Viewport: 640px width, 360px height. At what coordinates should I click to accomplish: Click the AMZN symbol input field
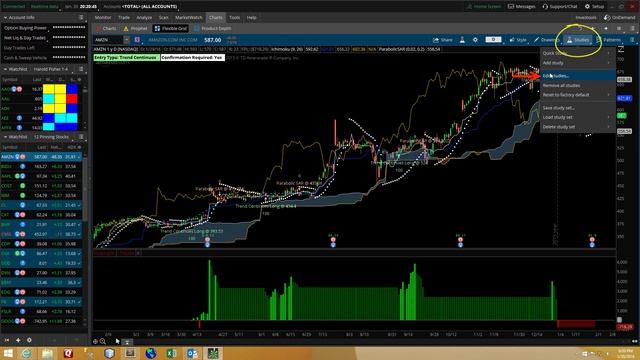108,40
